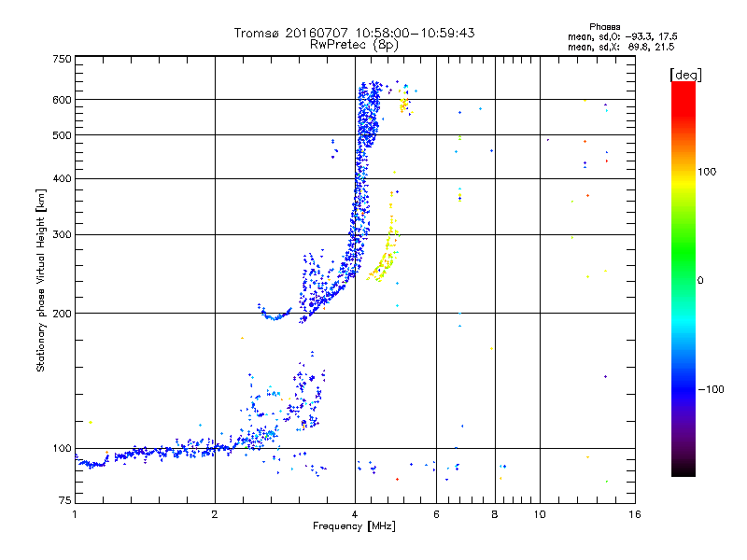The height and width of the screenshot is (560, 747).
Task: Click the green 0 deg colorbar region
Action: 684,280
